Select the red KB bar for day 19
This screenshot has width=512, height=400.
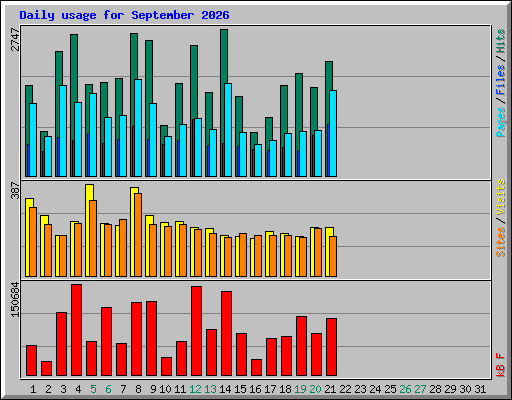point(301,346)
